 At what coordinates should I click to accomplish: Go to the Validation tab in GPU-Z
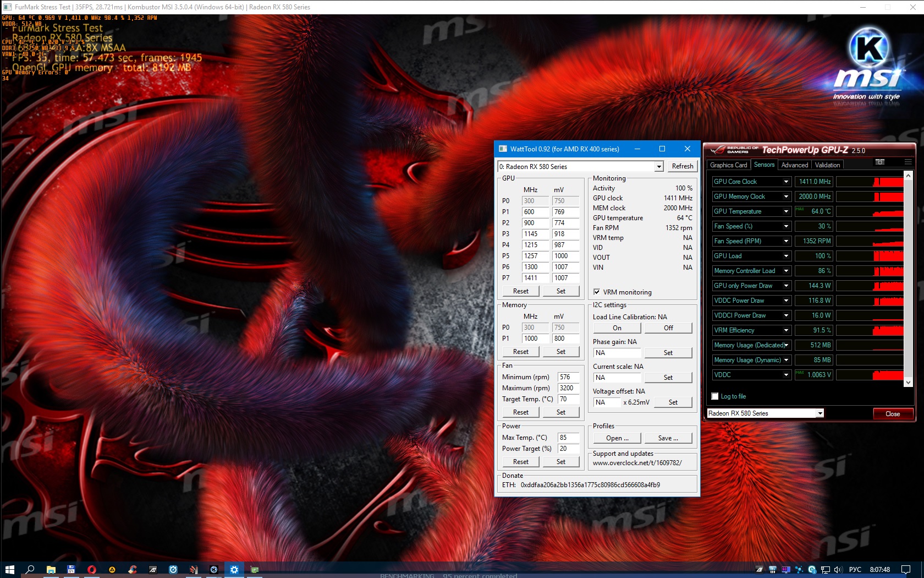[827, 165]
